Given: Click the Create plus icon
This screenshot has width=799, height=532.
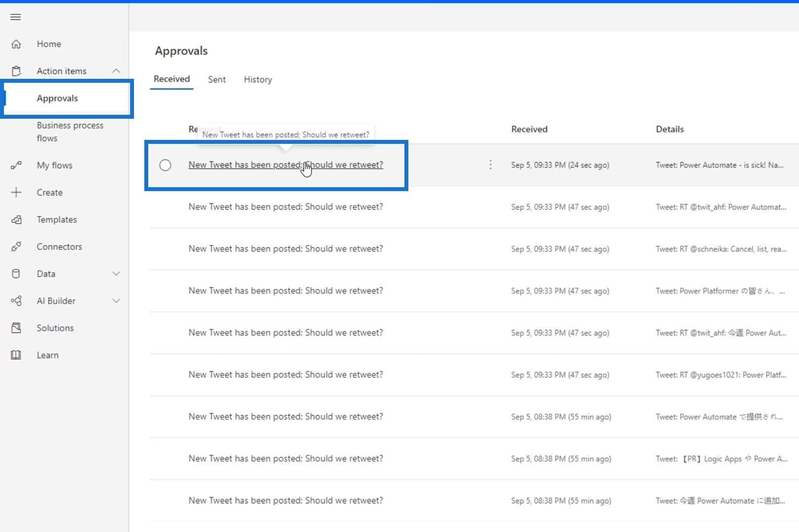Looking at the screenshot, I should 16,193.
